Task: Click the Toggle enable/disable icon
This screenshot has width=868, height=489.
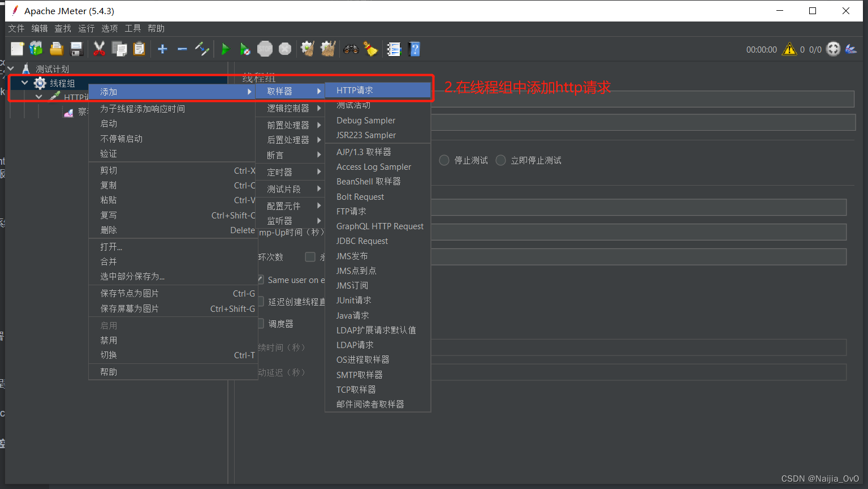Action: click(202, 49)
